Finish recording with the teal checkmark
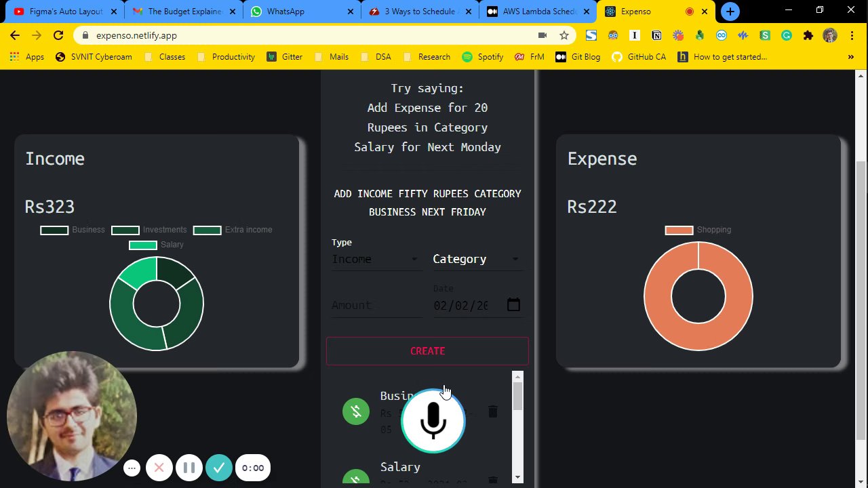The width and height of the screenshot is (868, 488). coord(219,468)
